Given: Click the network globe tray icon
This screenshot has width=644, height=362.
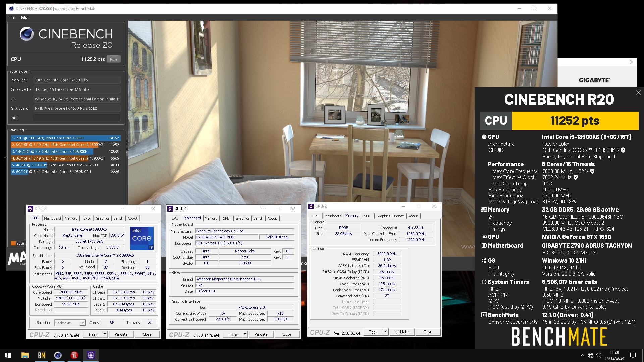Looking at the screenshot, I should click(x=591, y=355).
